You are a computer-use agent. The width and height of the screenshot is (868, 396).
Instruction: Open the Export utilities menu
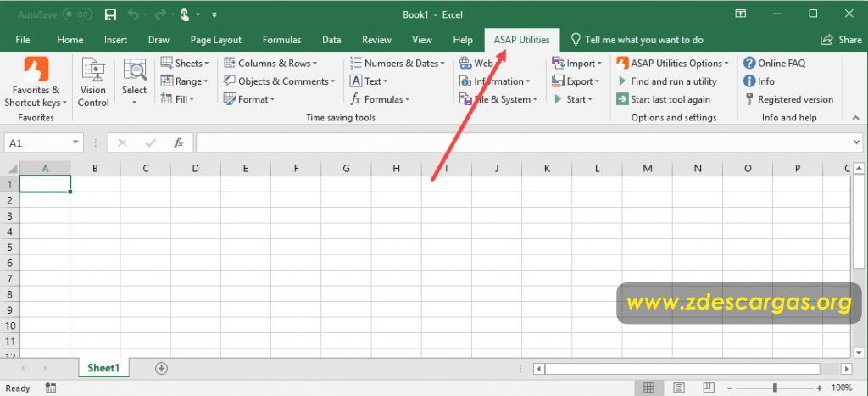576,81
